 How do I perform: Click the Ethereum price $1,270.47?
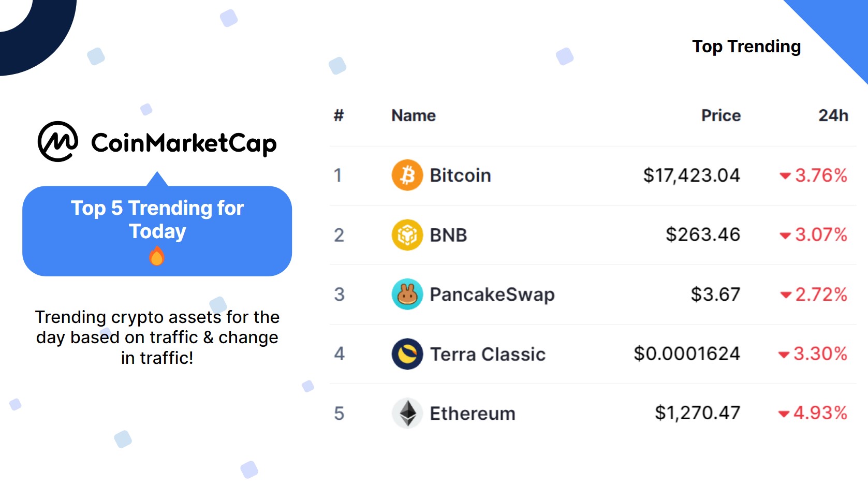[x=697, y=413]
